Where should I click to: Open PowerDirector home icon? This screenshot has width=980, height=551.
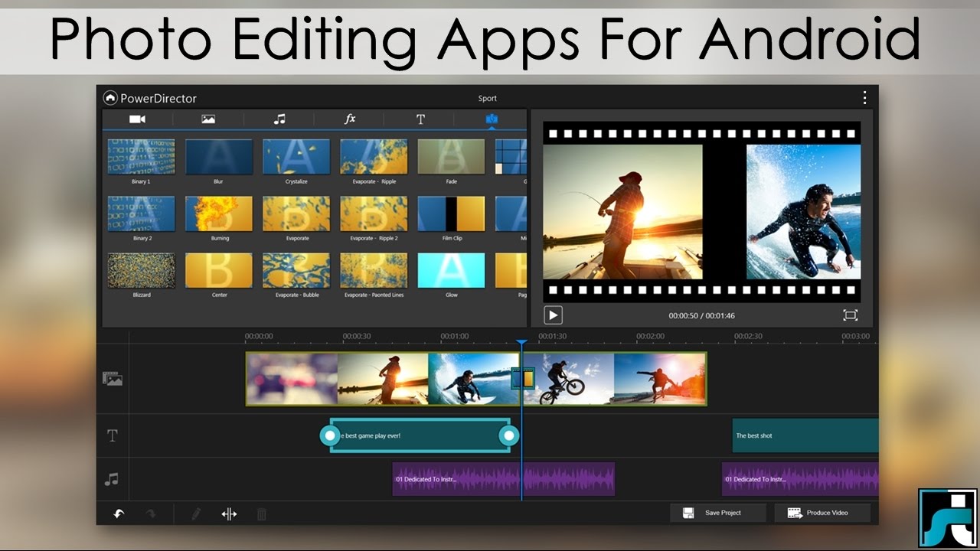click(x=109, y=98)
